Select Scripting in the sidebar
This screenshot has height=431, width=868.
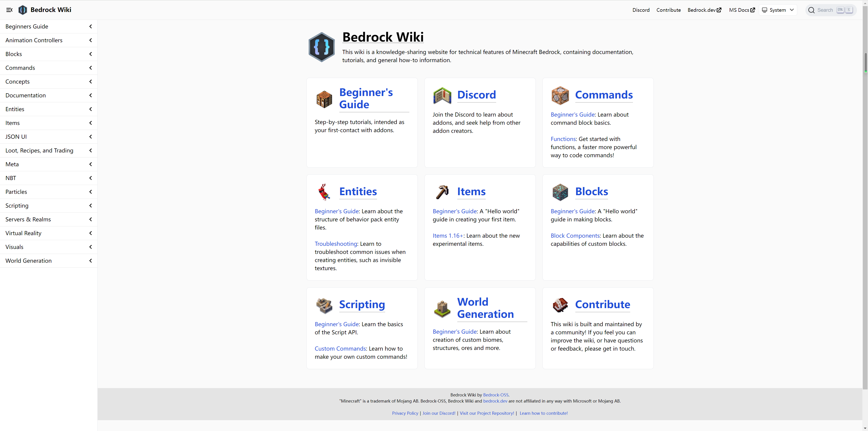[49, 206]
